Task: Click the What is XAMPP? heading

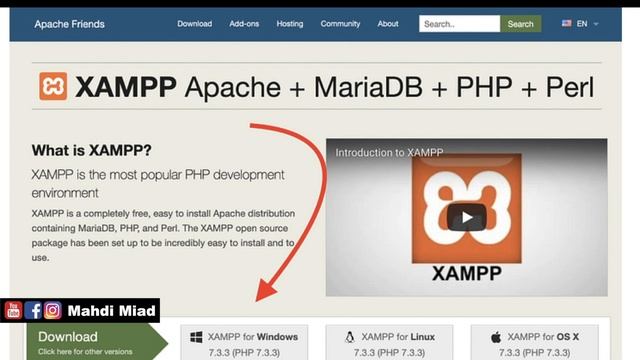Action: (x=91, y=150)
